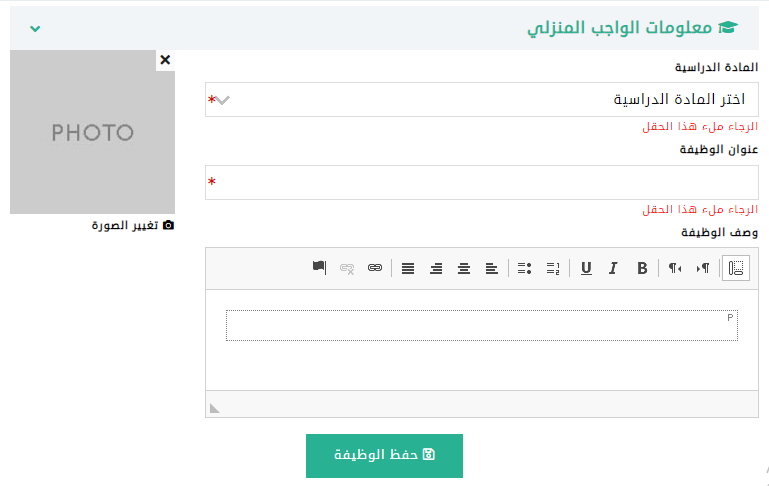
Task: Click the معلومات الواجب المنزلي header title
Action: click(x=619, y=28)
